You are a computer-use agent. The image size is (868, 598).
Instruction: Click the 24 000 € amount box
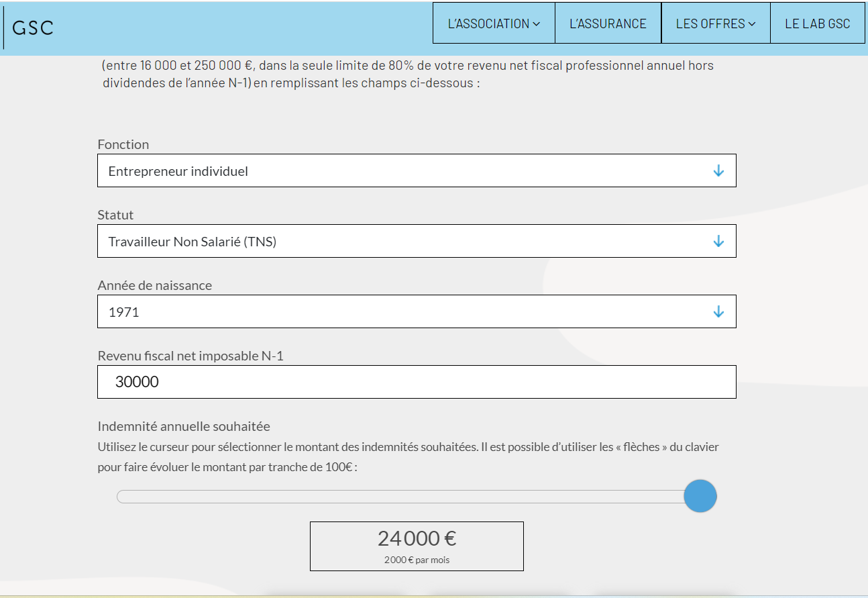417,546
